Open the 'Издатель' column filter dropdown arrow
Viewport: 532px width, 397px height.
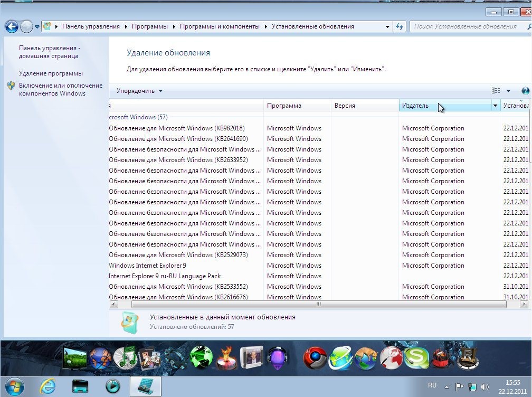pos(496,106)
